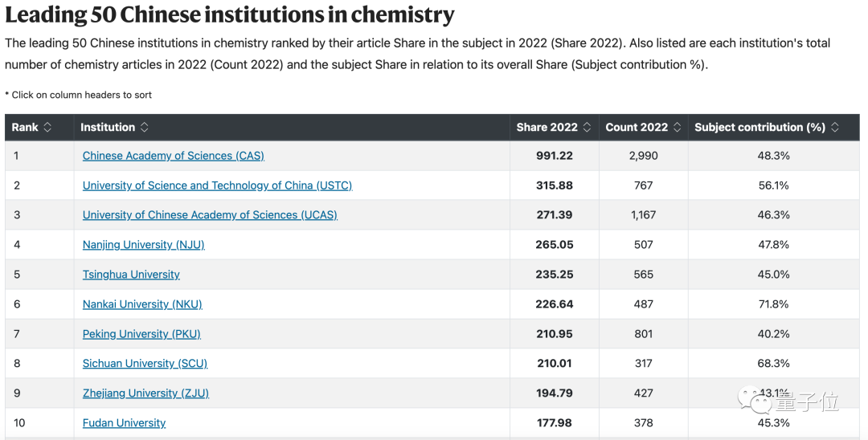Open University of Science and Technology of China link
This screenshot has height=440, width=868.
point(217,185)
